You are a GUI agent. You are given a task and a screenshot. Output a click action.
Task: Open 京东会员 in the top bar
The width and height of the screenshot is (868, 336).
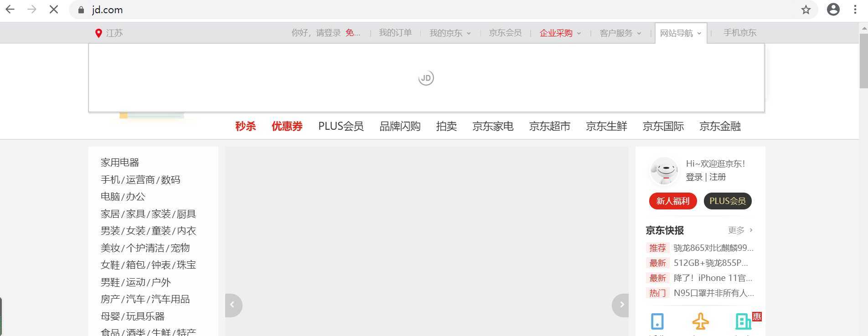[x=505, y=33]
